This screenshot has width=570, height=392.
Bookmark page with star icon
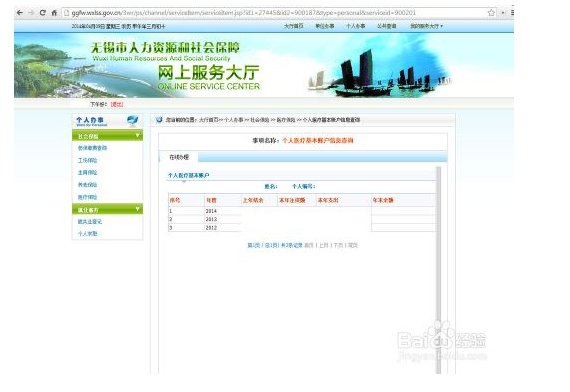click(x=491, y=13)
